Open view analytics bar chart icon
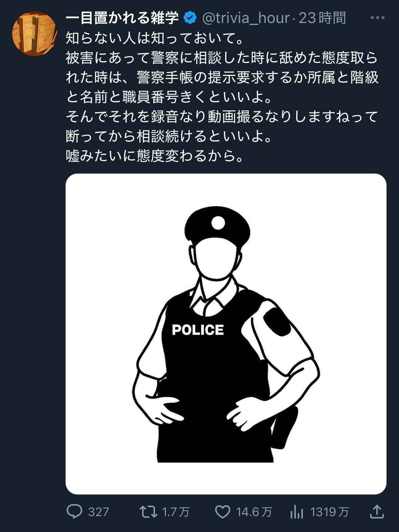Viewport: 399px width, 532px height. pyautogui.click(x=297, y=512)
